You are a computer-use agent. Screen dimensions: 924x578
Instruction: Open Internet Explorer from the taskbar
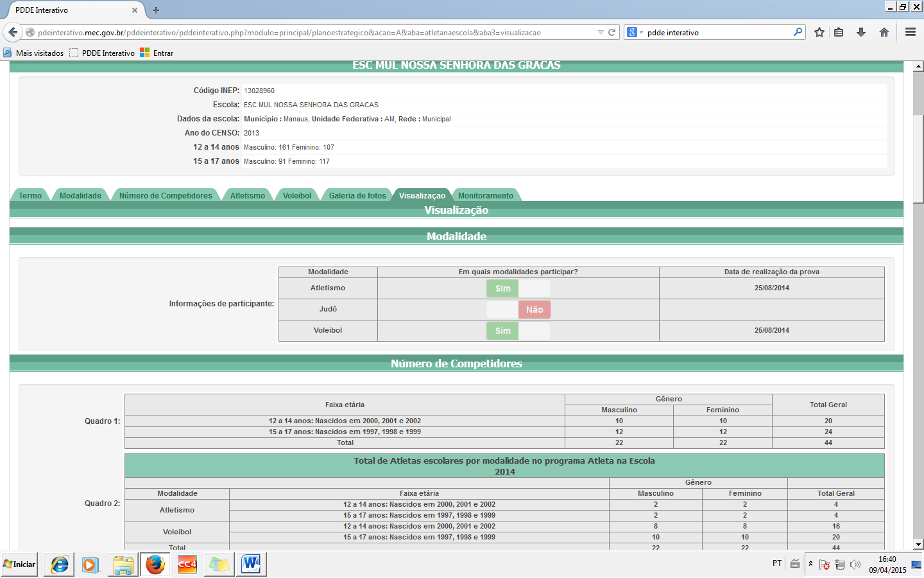[60, 565]
